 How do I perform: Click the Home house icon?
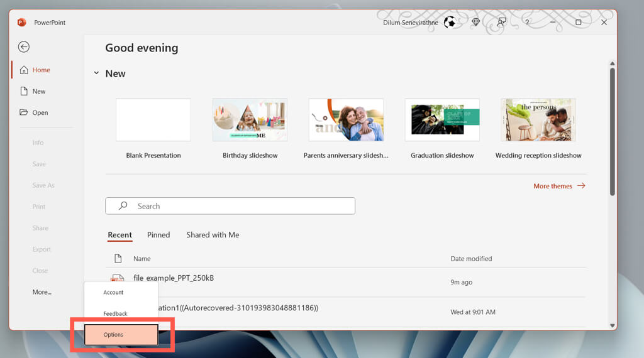click(x=25, y=70)
